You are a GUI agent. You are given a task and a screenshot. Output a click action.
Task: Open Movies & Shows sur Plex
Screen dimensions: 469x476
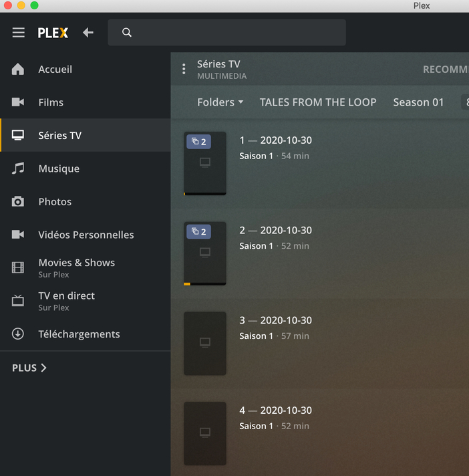pos(86,267)
